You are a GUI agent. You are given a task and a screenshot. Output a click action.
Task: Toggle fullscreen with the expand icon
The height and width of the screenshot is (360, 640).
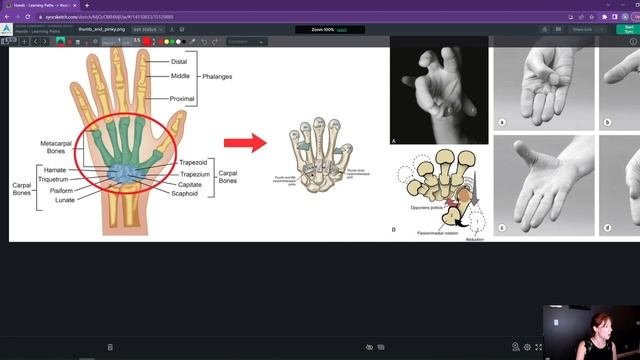(x=539, y=347)
